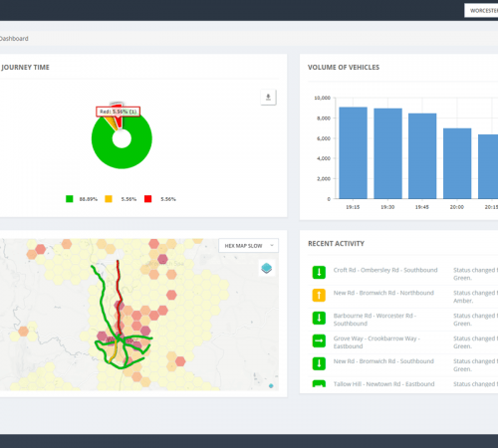
Task: Open the Worcester selector button
Action: 481,11
